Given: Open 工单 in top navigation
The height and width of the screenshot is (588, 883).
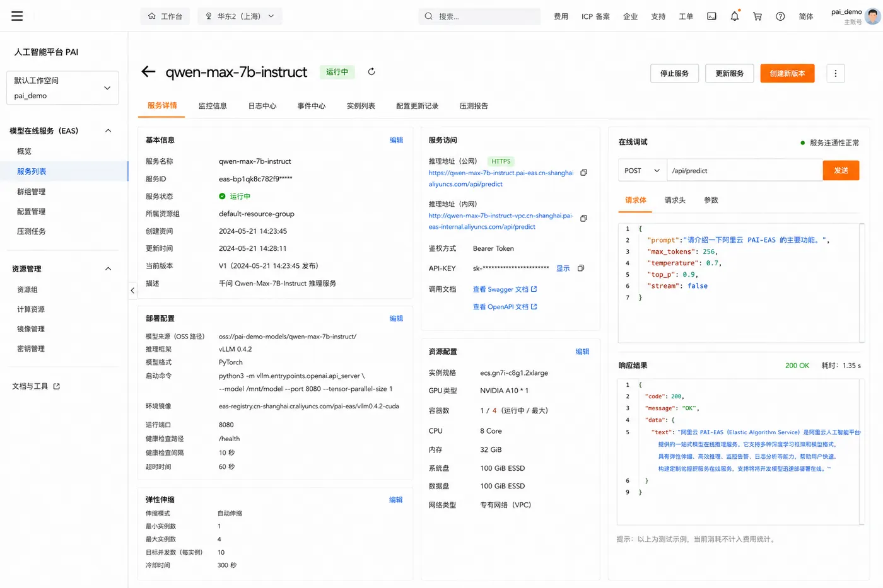Looking at the screenshot, I should coord(686,16).
